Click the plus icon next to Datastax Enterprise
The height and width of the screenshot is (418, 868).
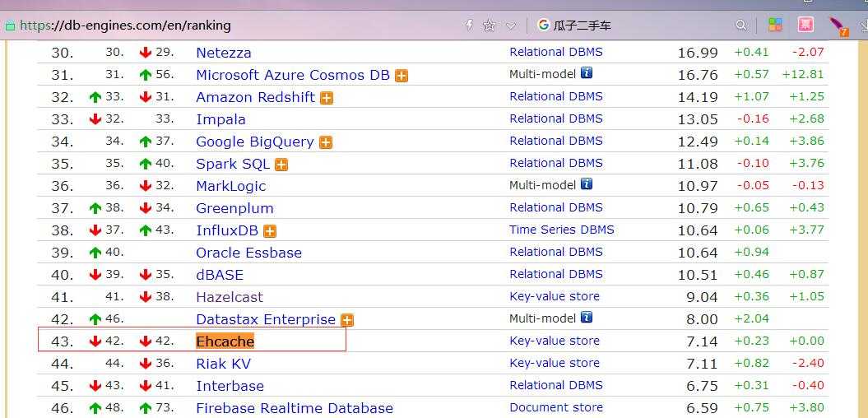click(347, 320)
